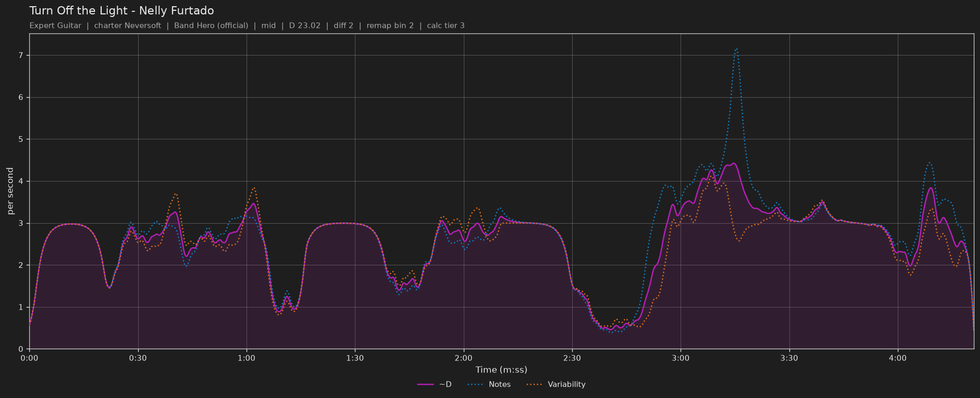Click the "3:00" time tick label
This screenshot has height=398, width=980.
pos(681,358)
